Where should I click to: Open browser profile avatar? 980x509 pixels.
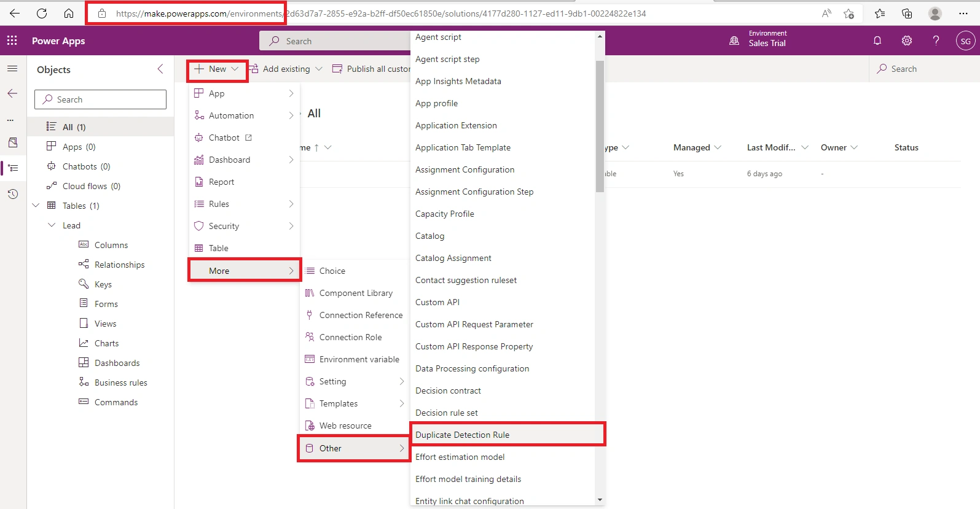(x=935, y=14)
